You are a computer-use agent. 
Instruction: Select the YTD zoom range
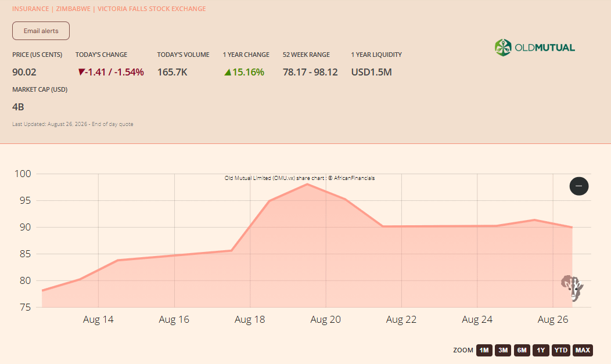coord(560,350)
